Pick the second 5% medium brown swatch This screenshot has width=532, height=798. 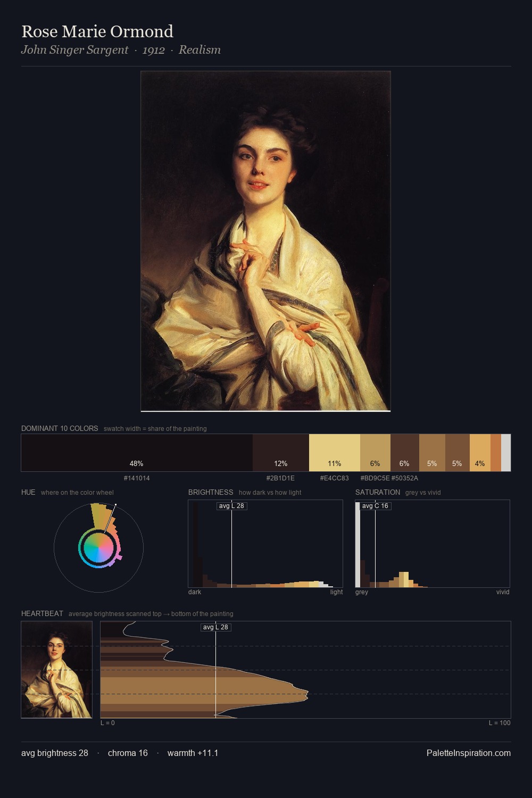click(458, 453)
